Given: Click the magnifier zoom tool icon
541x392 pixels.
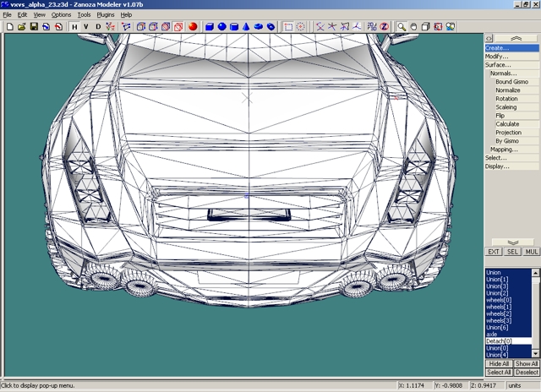Looking at the screenshot, I should point(402,27).
